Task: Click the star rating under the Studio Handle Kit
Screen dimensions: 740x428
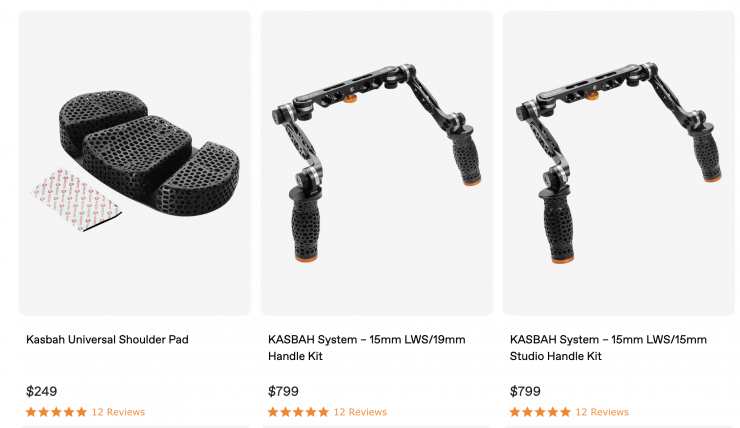Action: point(540,412)
